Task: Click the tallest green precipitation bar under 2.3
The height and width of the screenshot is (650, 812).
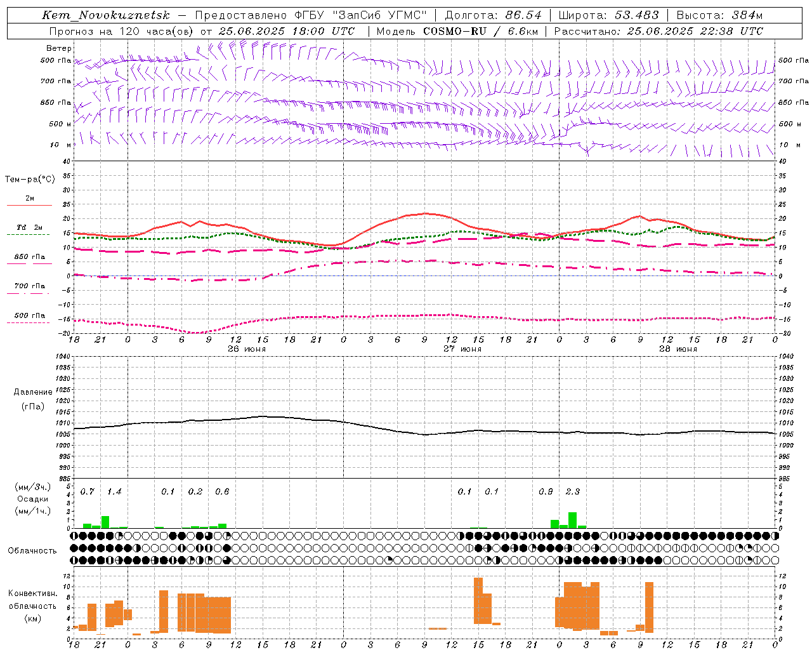Action: click(x=572, y=520)
